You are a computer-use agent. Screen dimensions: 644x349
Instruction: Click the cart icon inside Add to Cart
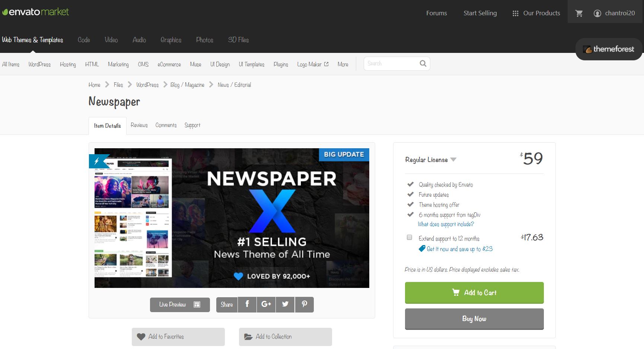click(456, 292)
